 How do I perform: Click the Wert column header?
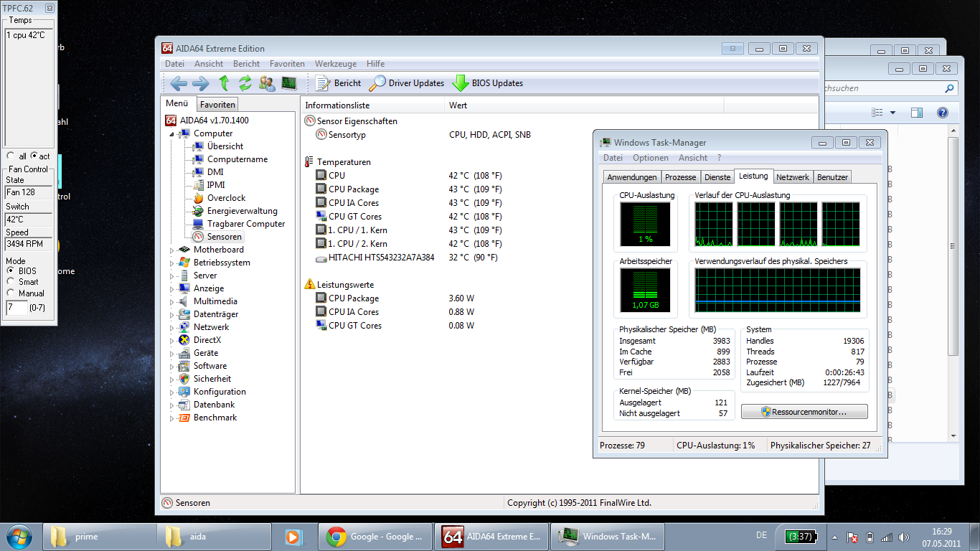pyautogui.click(x=584, y=105)
